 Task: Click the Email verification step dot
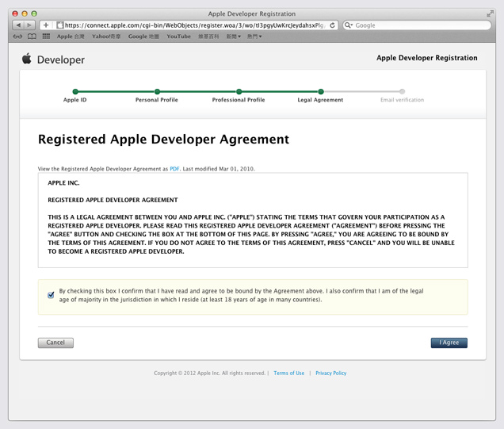click(402, 91)
